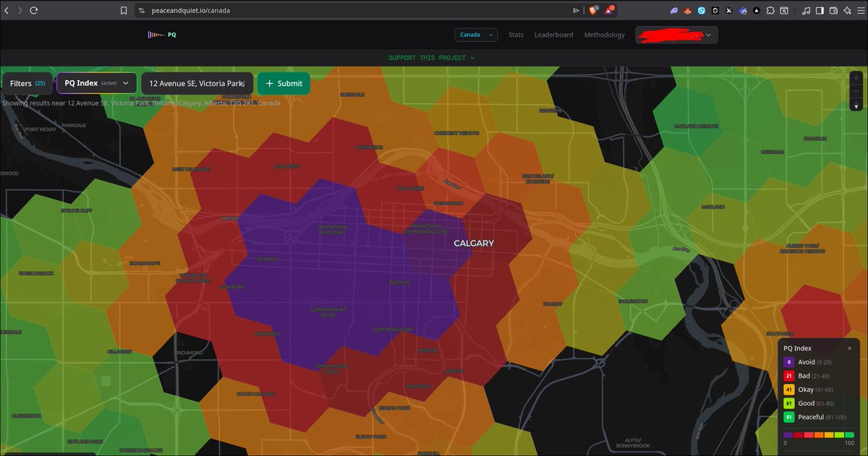Click the Downtown West End label
868x456 pixels.
click(333, 229)
